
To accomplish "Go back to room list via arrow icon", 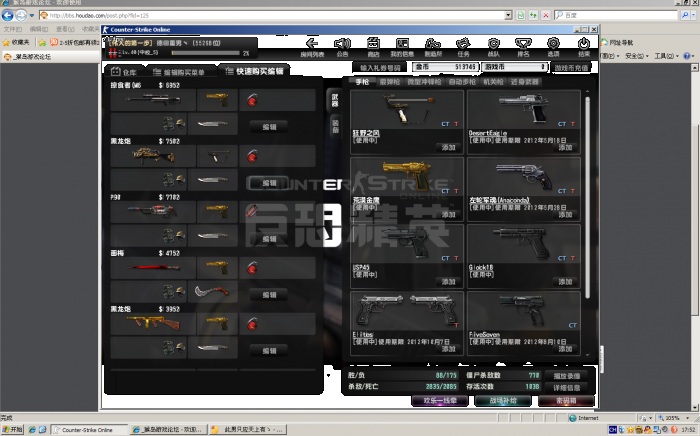I will [x=312, y=44].
